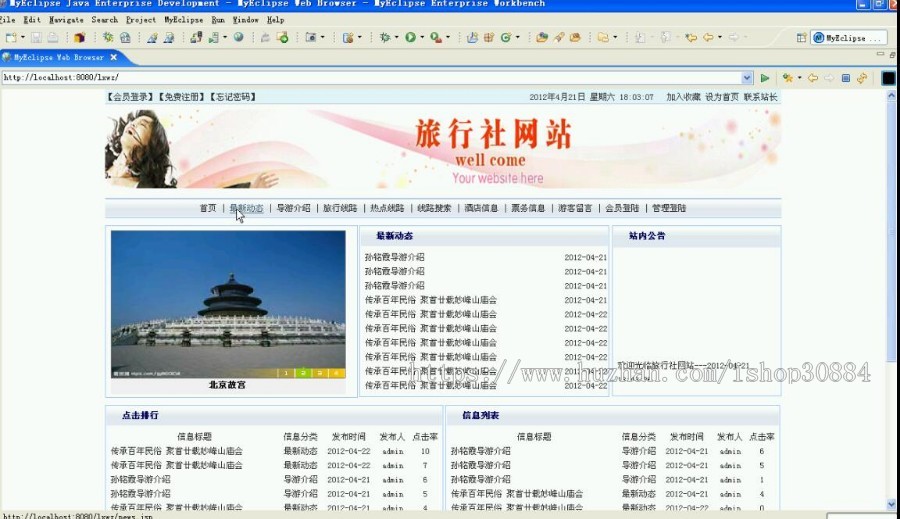The height and width of the screenshot is (519, 900).
Task: Open the camera snapshot dropdown arrow
Action: [x=323, y=38]
